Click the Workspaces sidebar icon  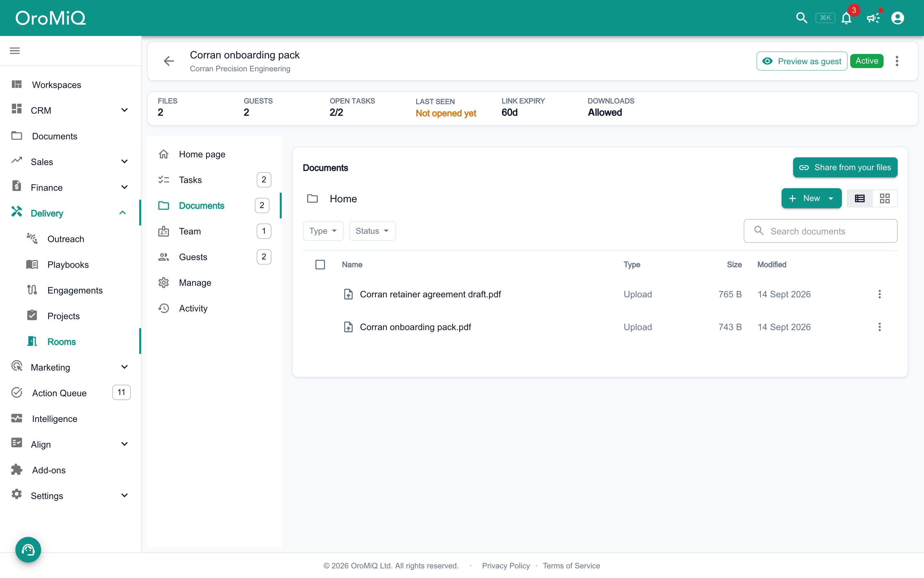(x=16, y=84)
